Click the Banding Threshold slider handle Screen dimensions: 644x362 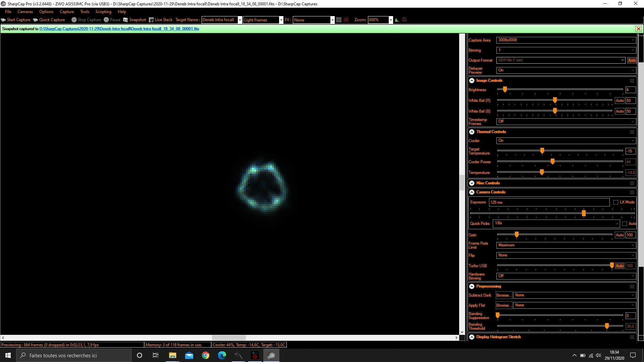click(x=607, y=326)
